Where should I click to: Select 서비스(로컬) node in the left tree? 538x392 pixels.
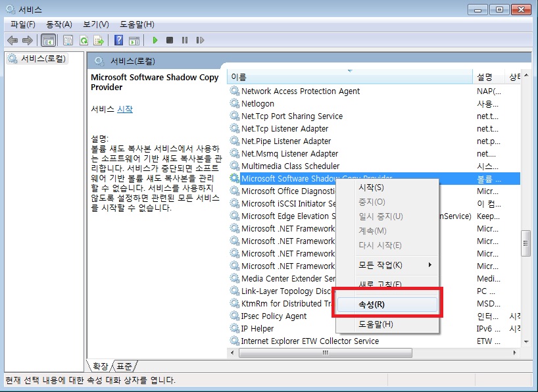[x=37, y=59]
